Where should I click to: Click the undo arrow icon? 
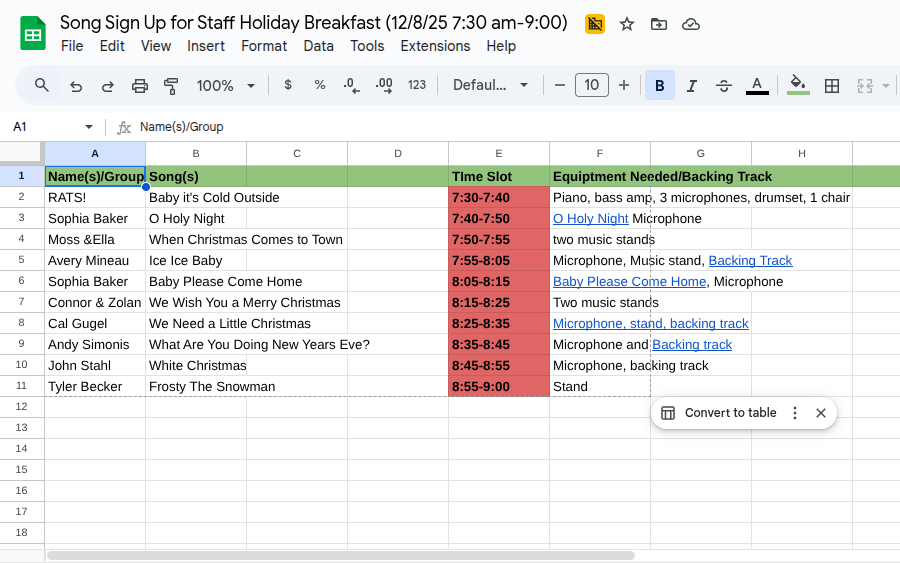[x=76, y=86]
